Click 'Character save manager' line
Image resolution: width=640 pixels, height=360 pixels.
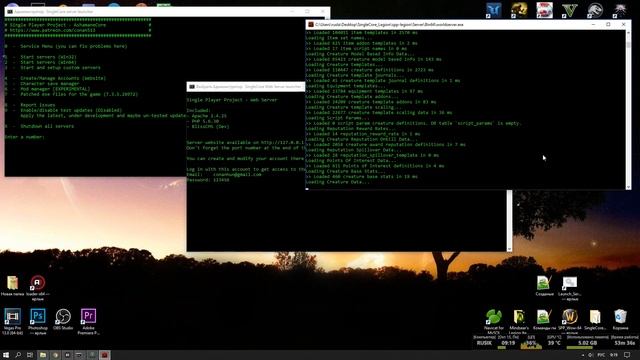(50, 83)
